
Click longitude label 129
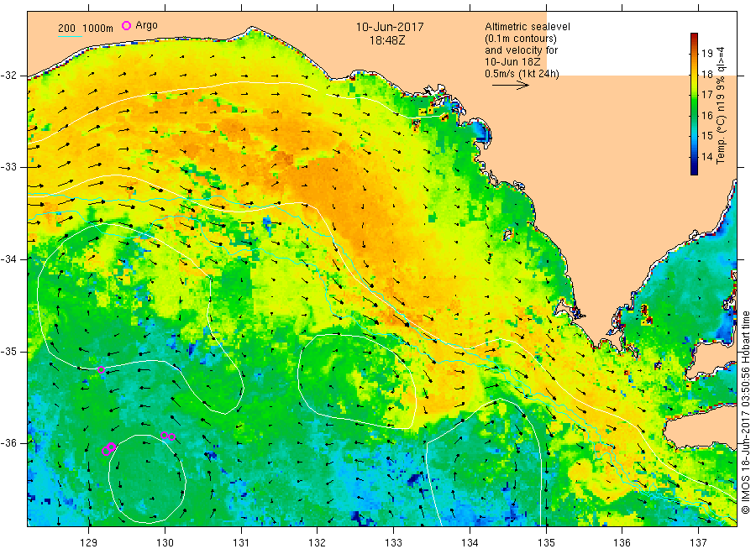89,543
